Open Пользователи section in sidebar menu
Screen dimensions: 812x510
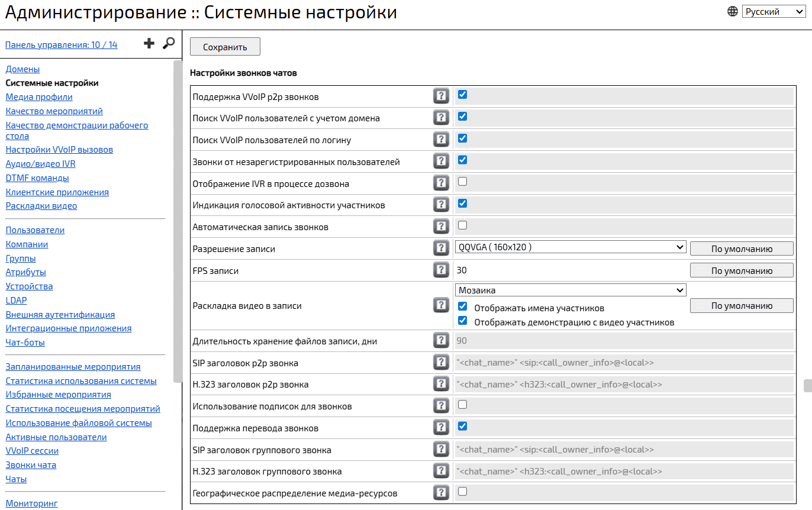(35, 230)
